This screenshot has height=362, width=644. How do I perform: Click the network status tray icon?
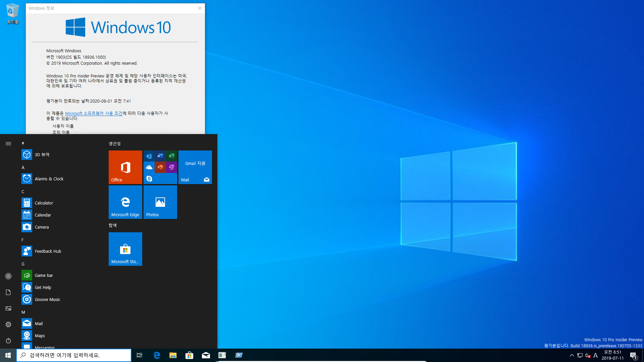tap(580, 355)
